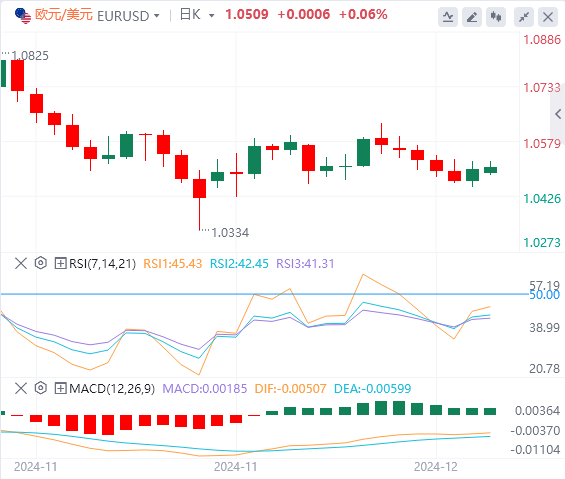Click the EUR/USD flag icon
This screenshot has width=565, height=479.
tap(23, 15)
